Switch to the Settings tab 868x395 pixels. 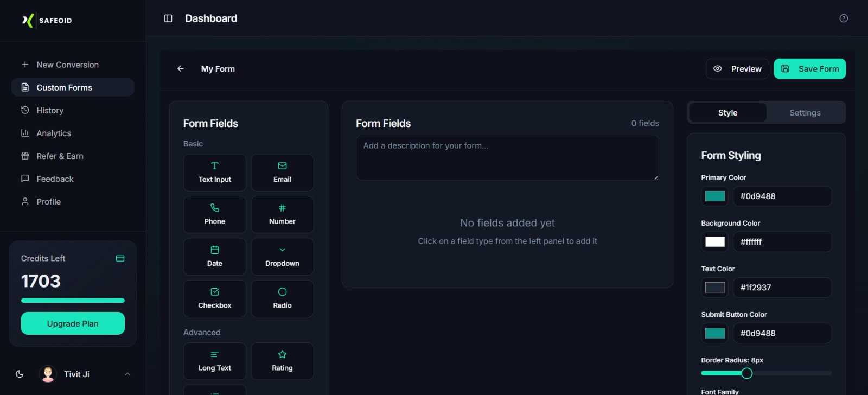pos(805,113)
